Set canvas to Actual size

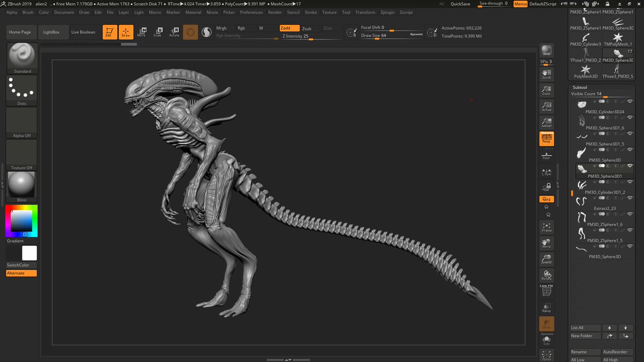click(546, 106)
